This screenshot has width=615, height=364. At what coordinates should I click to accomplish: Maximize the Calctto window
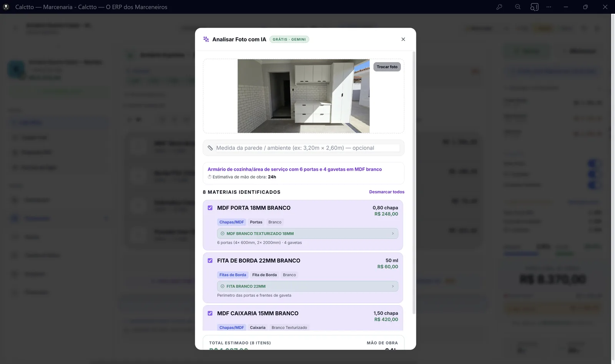click(585, 7)
